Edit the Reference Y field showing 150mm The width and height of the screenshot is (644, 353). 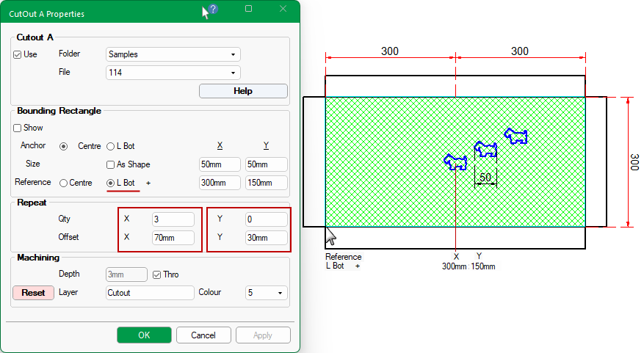(266, 183)
